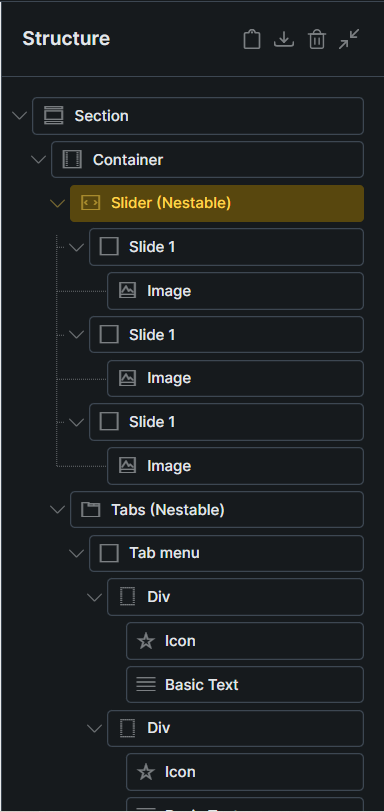Click the Tabs (Nestable) folder icon
This screenshot has width=384, height=812.
tap(91, 510)
